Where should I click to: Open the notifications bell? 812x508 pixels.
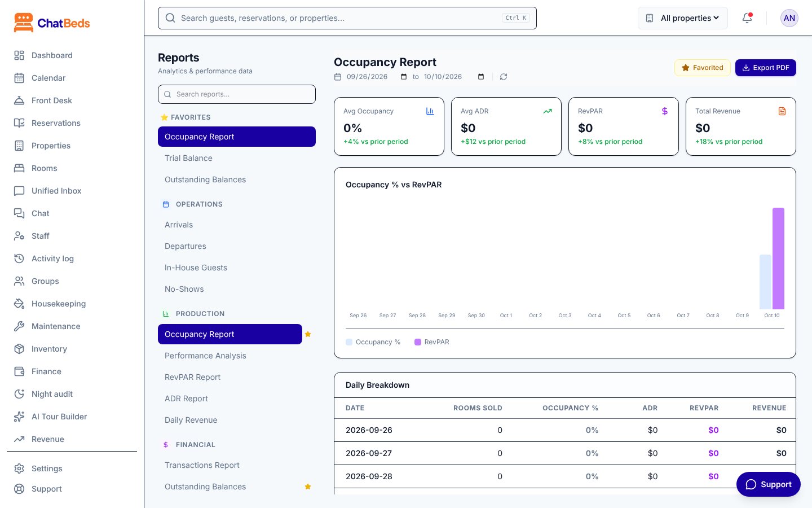(747, 18)
